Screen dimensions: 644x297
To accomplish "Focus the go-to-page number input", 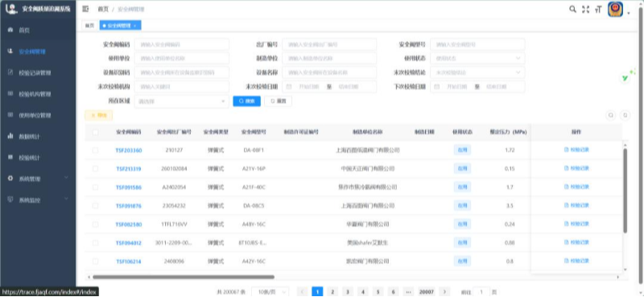I will click(x=481, y=291).
